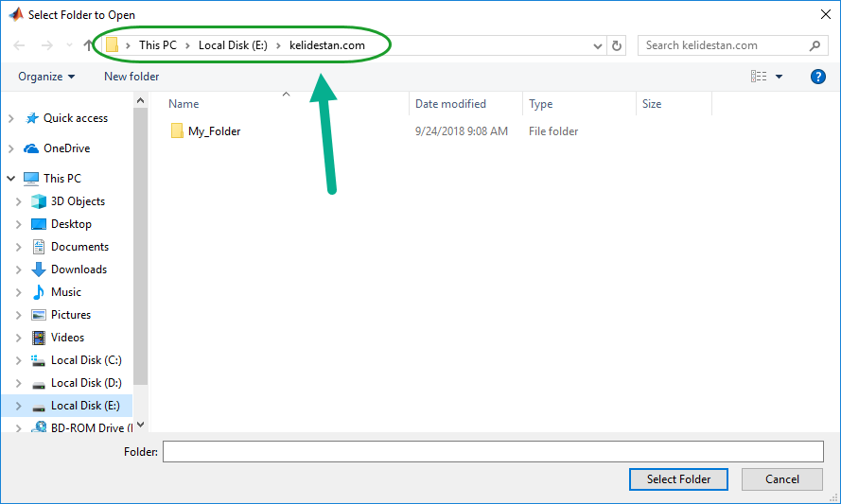Open the Downloads folder in sidebar
Image resolution: width=841 pixels, height=504 pixels.
79,269
